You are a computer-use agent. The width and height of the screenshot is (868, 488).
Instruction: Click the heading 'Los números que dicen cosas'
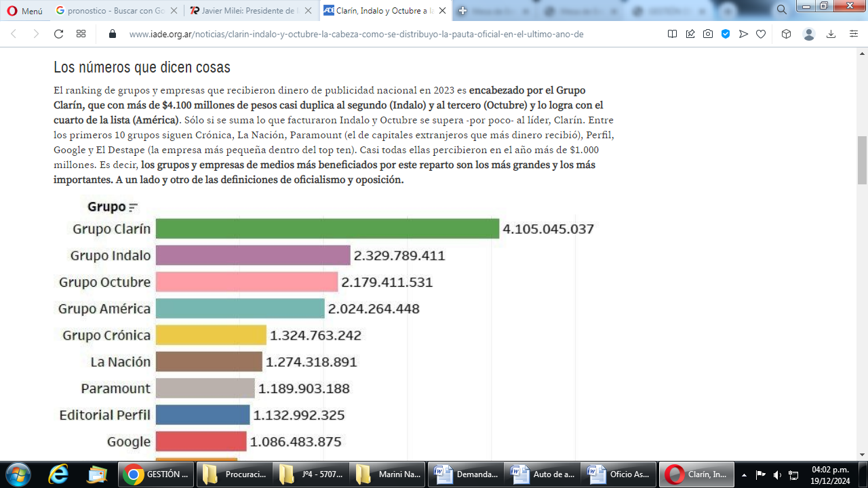[x=142, y=68]
